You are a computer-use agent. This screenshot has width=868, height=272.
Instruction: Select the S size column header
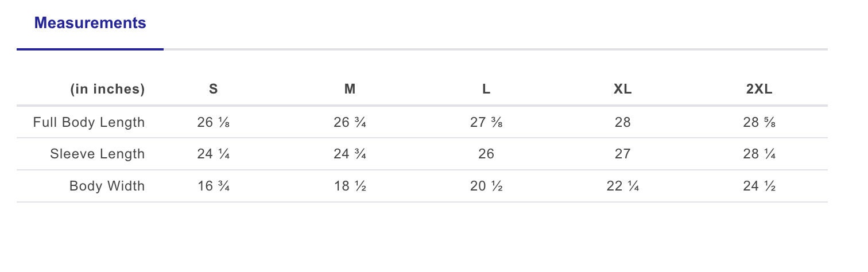point(213,90)
